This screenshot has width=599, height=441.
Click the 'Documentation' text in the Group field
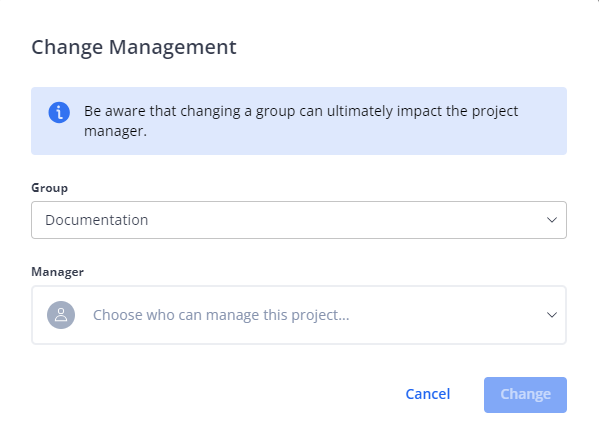click(96, 220)
